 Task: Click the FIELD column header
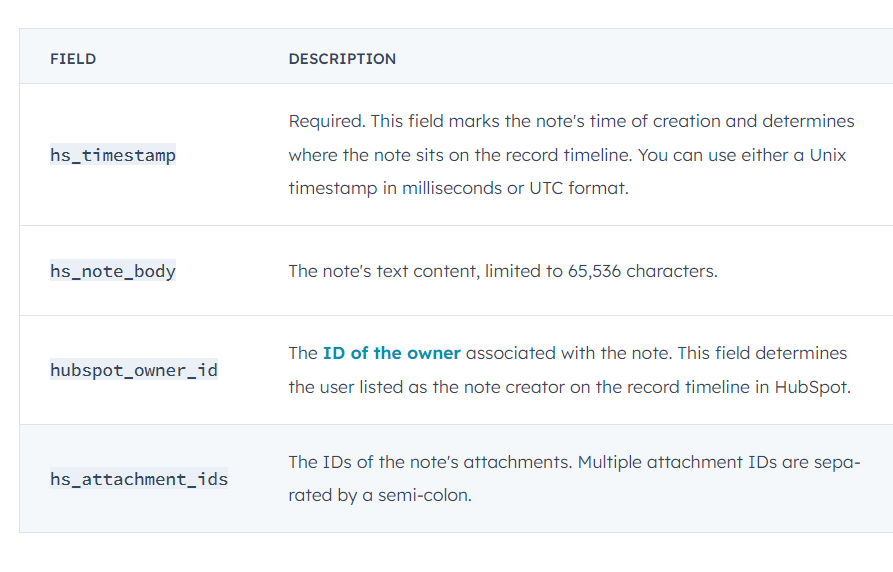(x=73, y=59)
